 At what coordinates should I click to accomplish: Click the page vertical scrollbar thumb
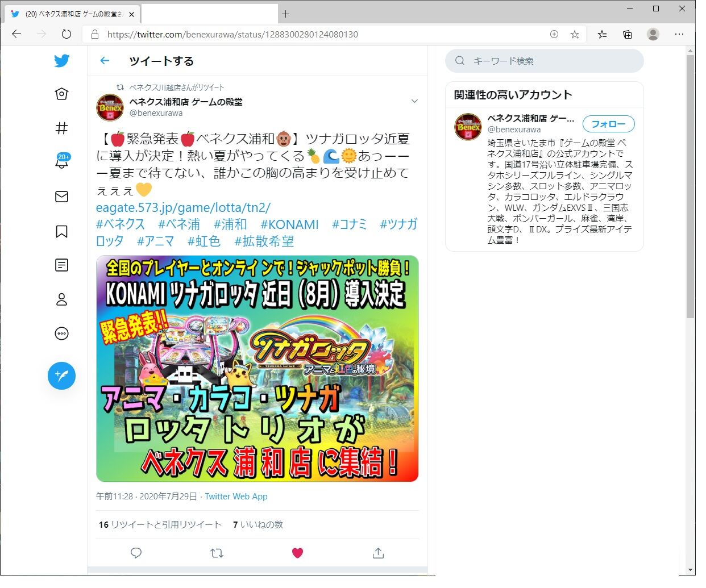(690, 186)
